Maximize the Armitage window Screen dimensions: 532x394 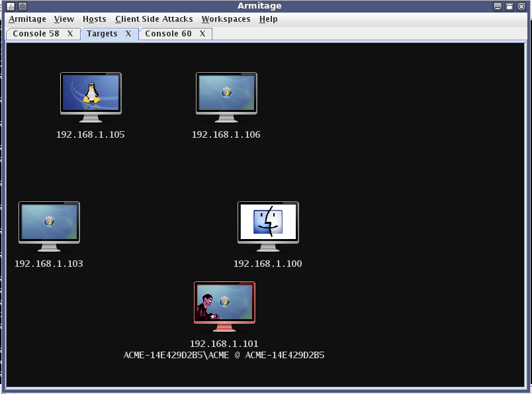510,7
